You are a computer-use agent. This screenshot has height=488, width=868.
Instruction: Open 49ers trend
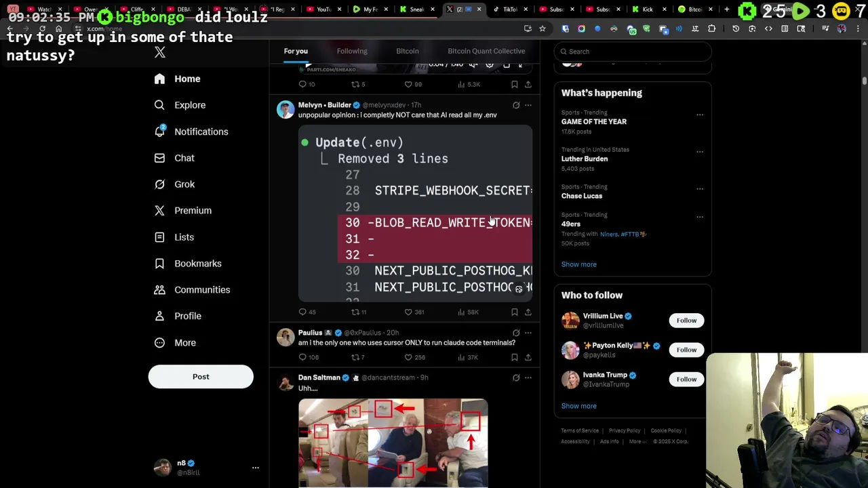(571, 224)
